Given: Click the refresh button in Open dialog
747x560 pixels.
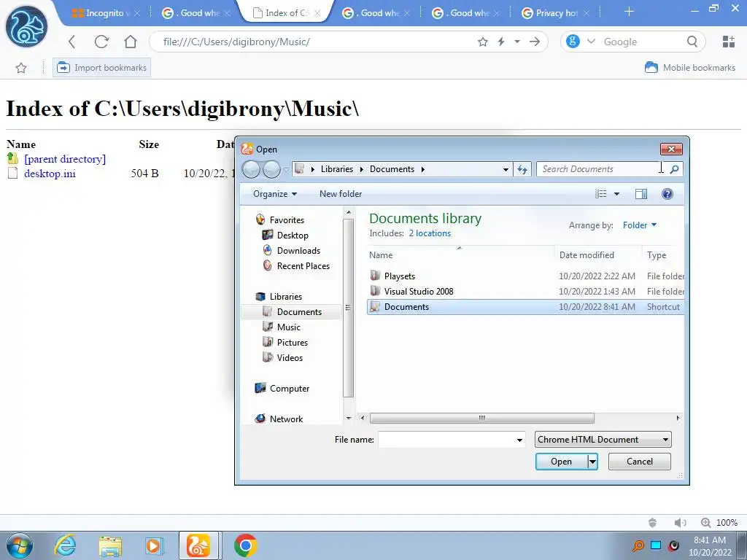Looking at the screenshot, I should 522,169.
